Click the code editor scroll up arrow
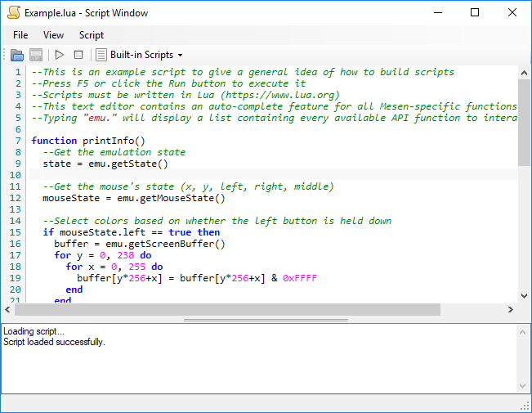Screen dimensions: 532x413 pos(524,73)
